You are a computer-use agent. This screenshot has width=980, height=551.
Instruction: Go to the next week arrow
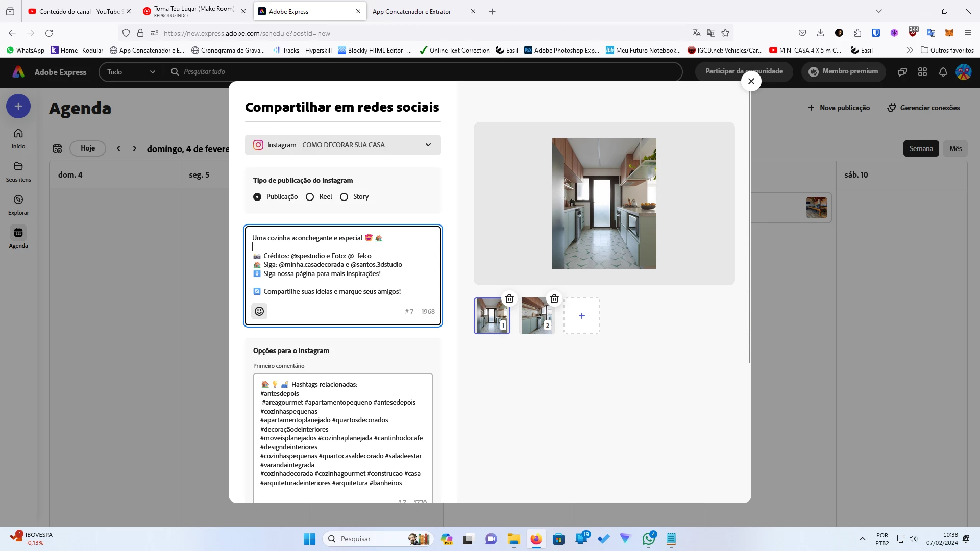click(135, 148)
